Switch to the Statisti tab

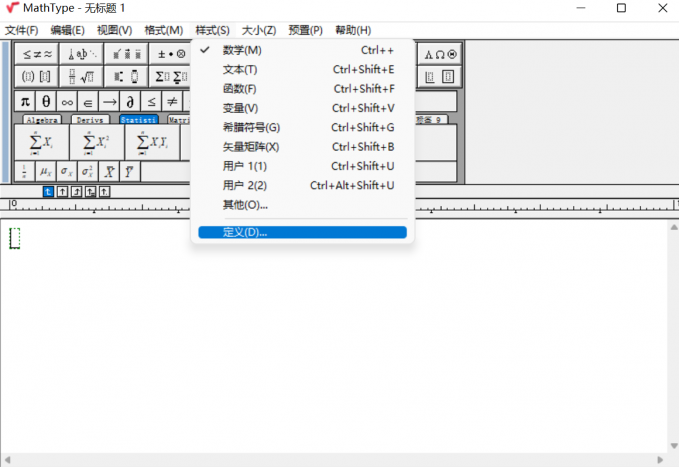tap(139, 120)
